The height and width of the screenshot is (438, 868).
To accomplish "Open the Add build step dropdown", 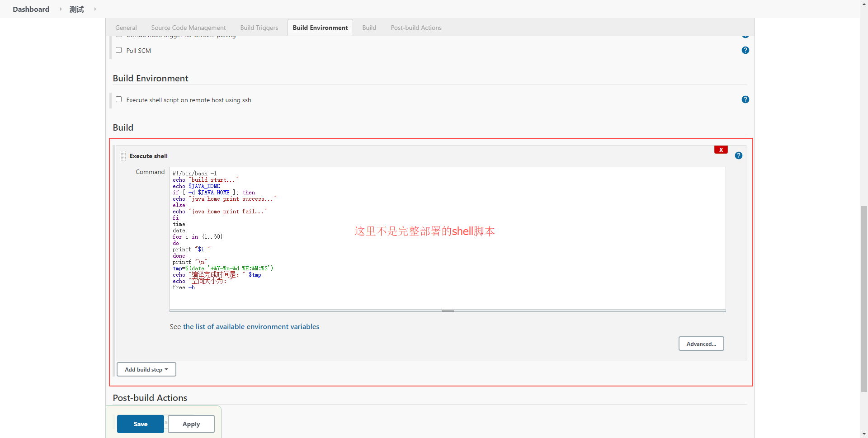I will [146, 369].
